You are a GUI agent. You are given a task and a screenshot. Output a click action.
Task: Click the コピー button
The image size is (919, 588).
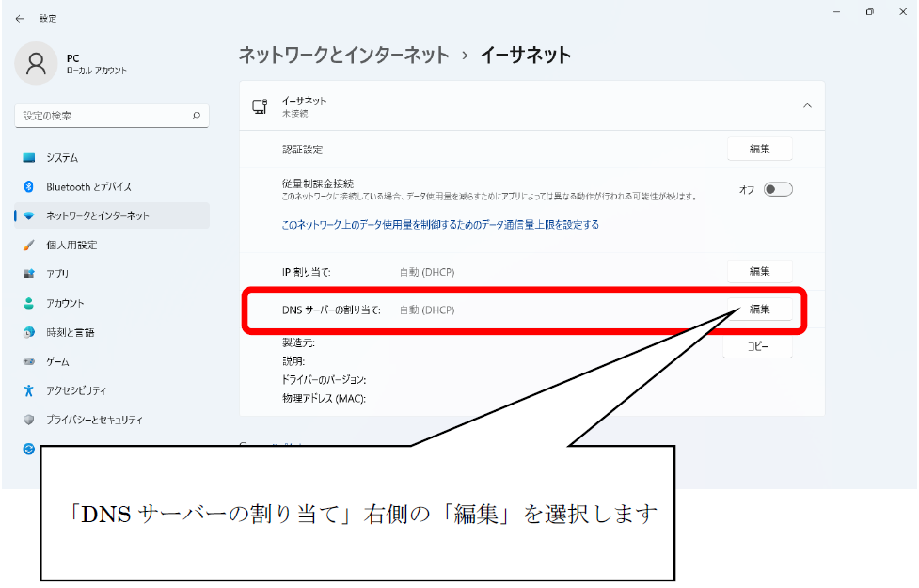click(757, 347)
